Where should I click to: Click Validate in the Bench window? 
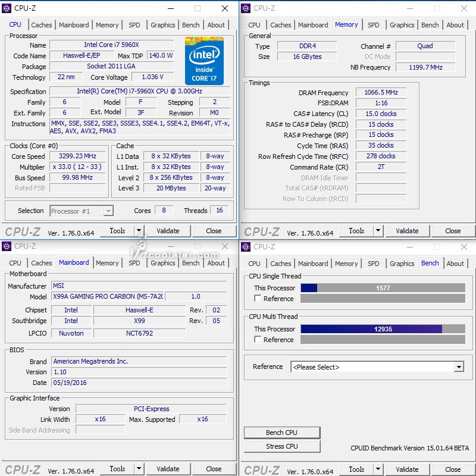coord(407,469)
